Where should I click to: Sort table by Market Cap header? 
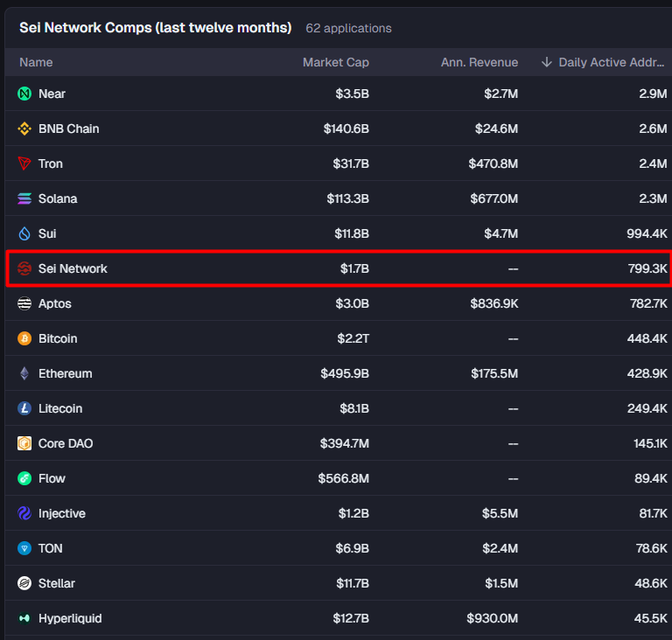(335, 62)
